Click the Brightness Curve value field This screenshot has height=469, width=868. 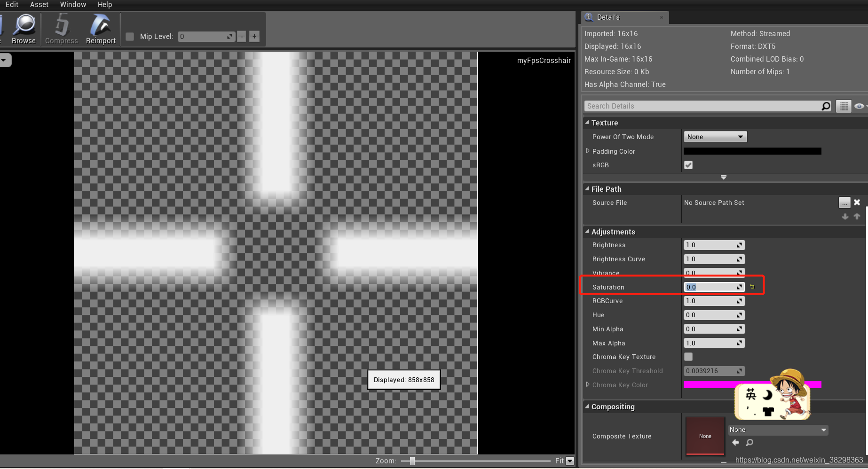(714, 259)
